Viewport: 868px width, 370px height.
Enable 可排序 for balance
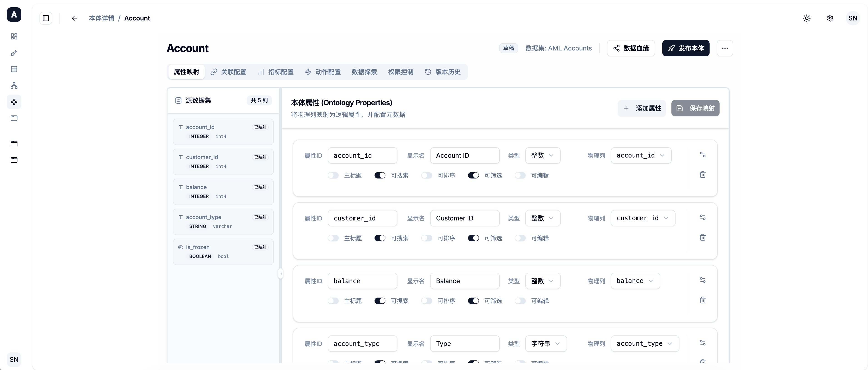(427, 301)
